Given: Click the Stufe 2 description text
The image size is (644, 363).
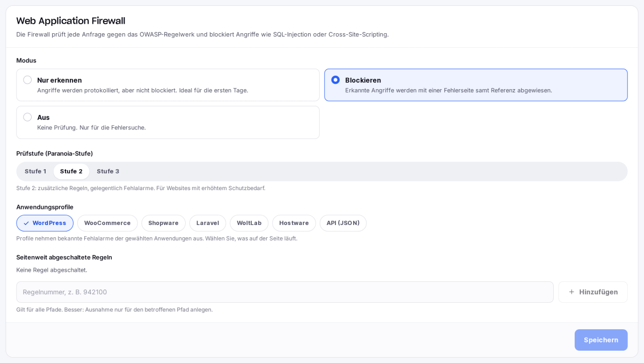Looking at the screenshot, I should click(x=141, y=188).
